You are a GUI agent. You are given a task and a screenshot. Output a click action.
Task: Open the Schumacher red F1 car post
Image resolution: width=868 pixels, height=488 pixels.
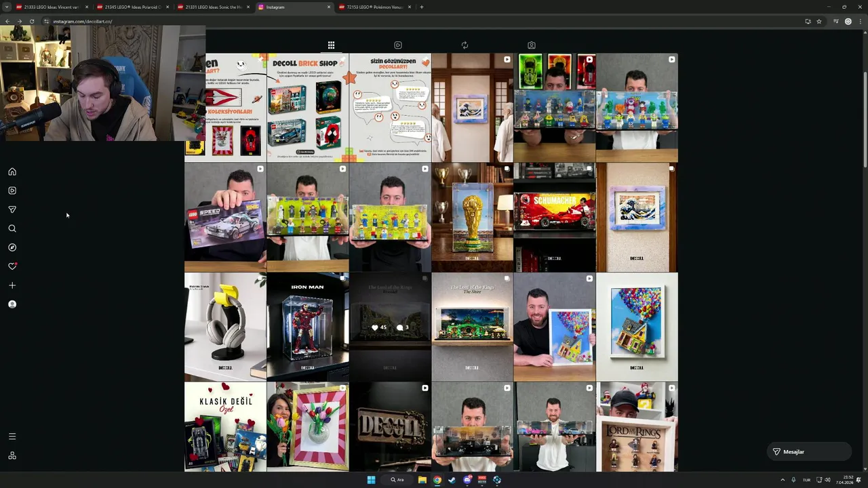tap(555, 217)
